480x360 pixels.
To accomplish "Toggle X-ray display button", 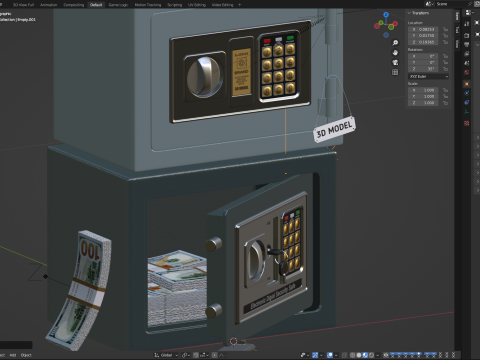I will [x=344, y=355].
